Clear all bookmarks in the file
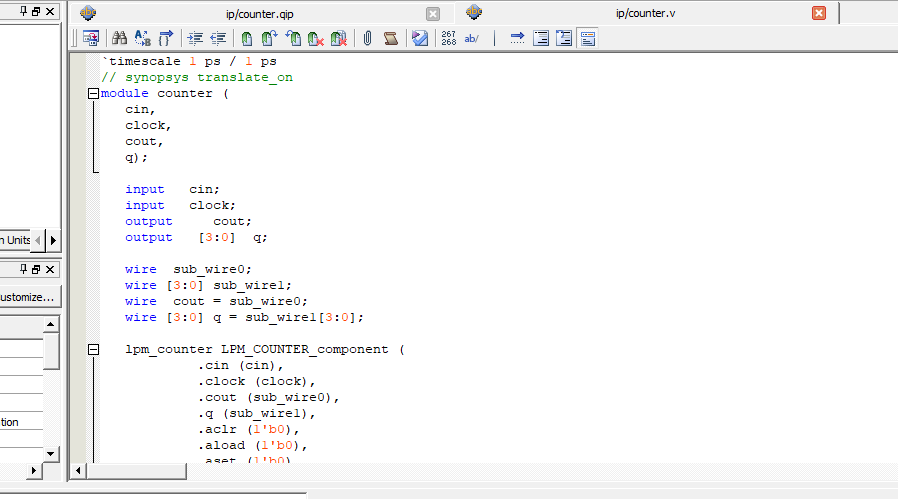 tap(338, 38)
